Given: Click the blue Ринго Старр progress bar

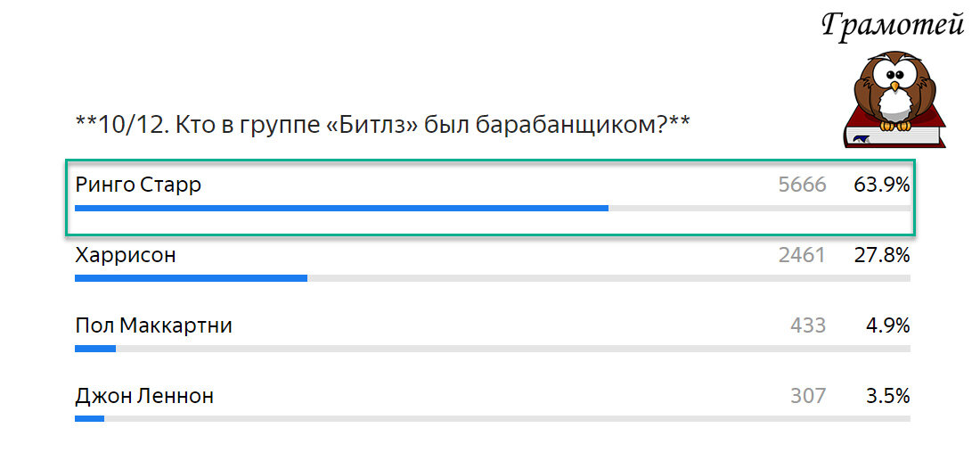Looking at the screenshot, I should pyautogui.click(x=341, y=208).
